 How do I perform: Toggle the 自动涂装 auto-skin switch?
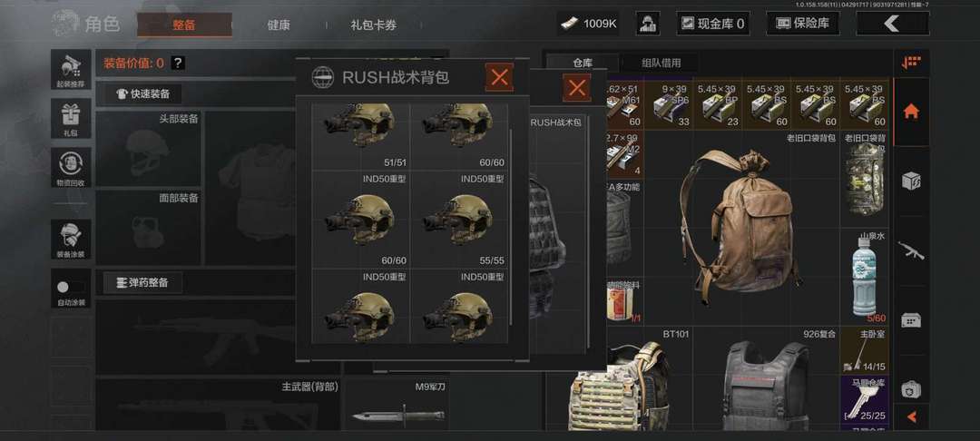(x=71, y=288)
